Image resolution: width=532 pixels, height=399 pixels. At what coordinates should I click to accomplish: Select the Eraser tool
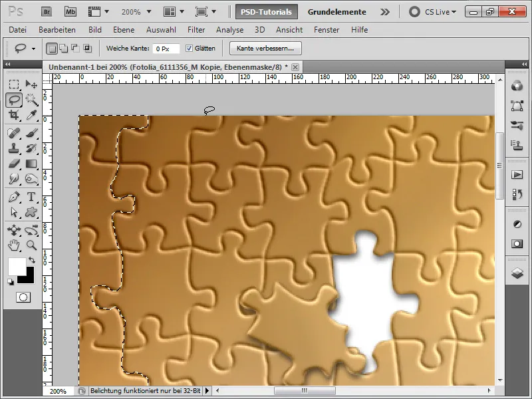14,164
